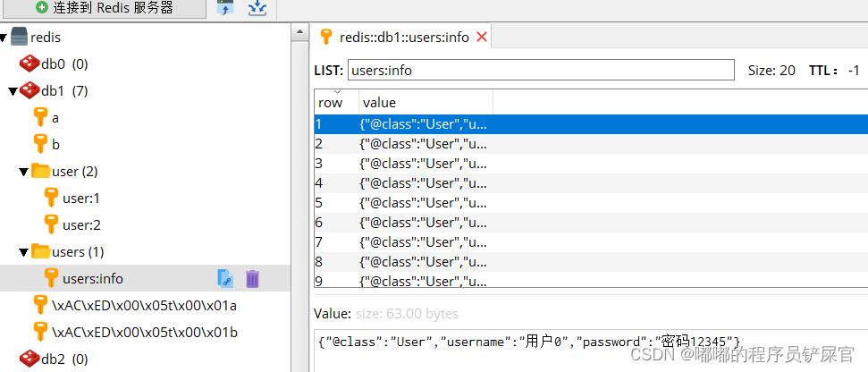Open key a in db1
Screen dimensions: 868x372
point(55,118)
